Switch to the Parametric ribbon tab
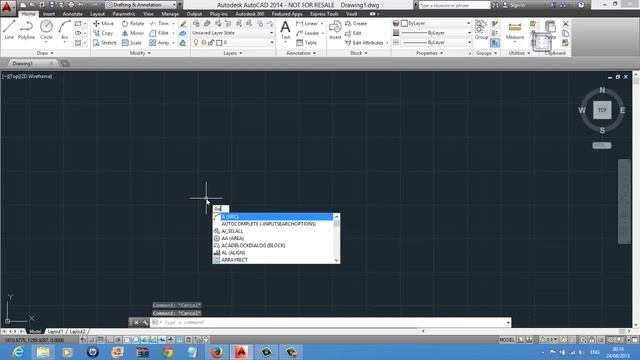Screen dimensions: 640x360 (124, 14)
